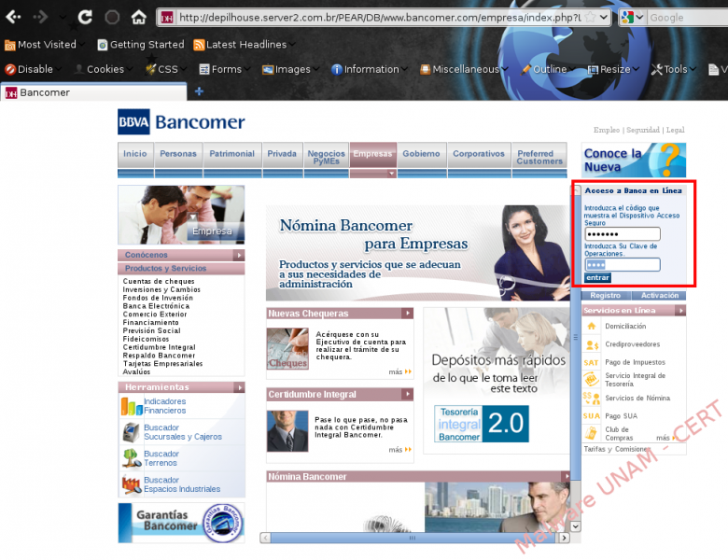Open the Images developer menu
Viewport: 728px width, 560px height.
click(290, 69)
